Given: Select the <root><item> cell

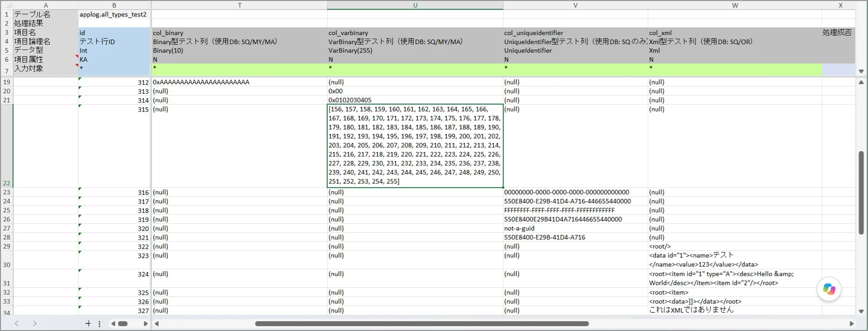Looking at the screenshot, I should (x=735, y=292).
